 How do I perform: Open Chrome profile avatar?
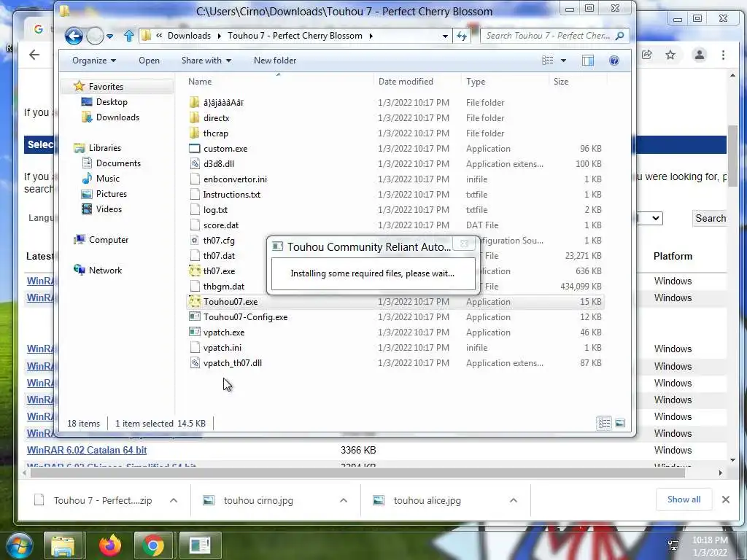[x=700, y=55]
